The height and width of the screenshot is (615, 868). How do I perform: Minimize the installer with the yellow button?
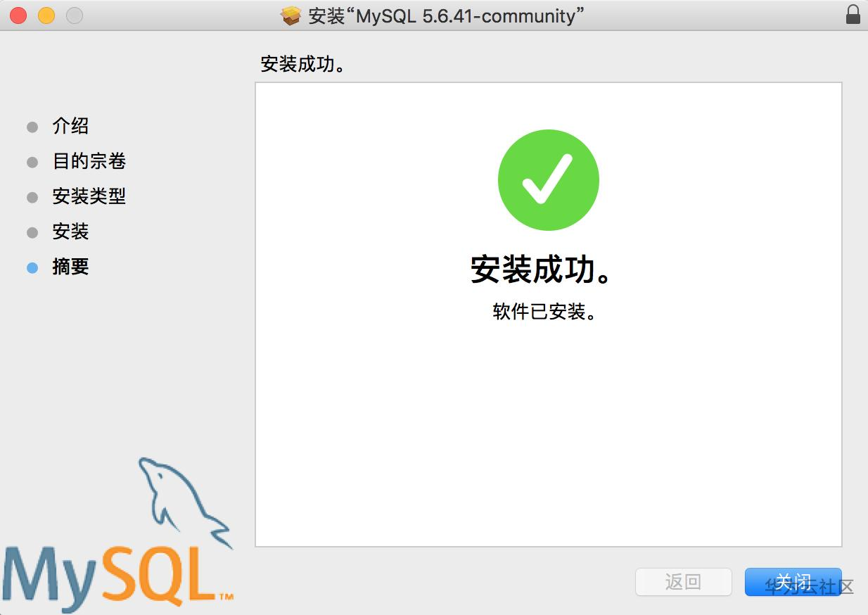46,15
